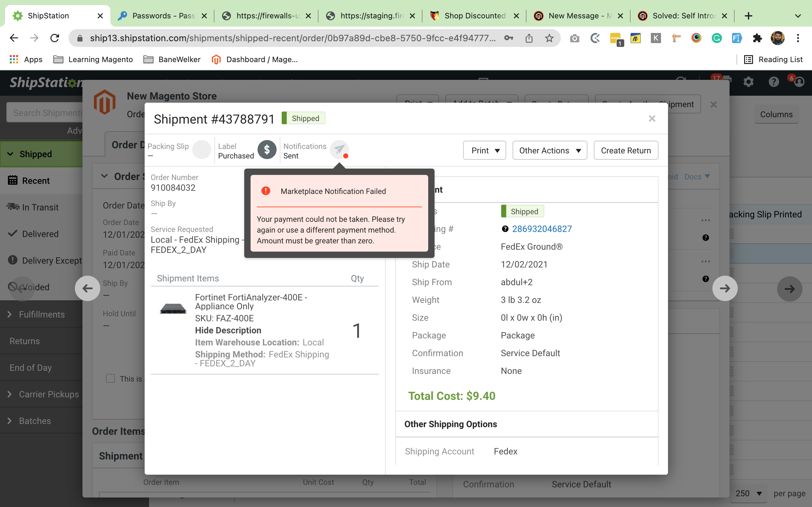Viewport: 812px width, 507px height.
Task: Click the Create Return button
Action: (625, 150)
